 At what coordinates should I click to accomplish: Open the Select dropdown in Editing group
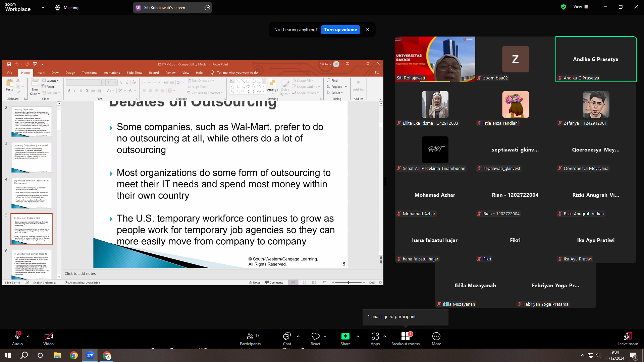(x=335, y=93)
